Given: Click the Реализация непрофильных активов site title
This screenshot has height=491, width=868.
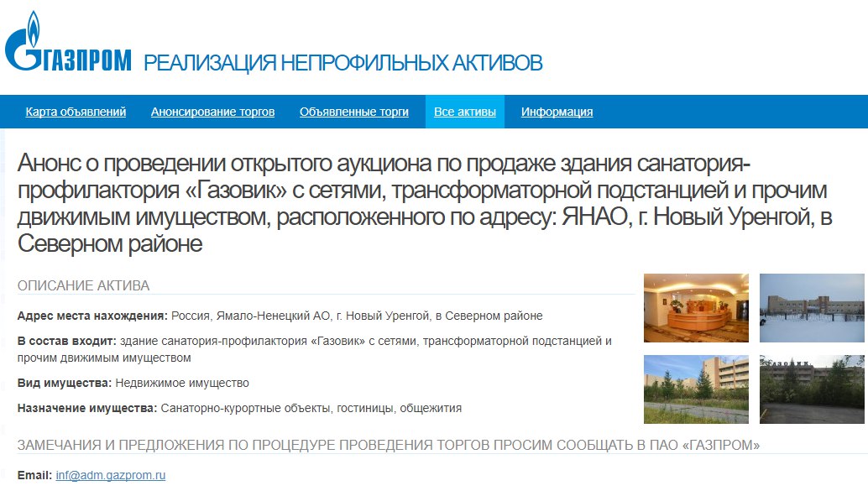Looking at the screenshot, I should [343, 63].
